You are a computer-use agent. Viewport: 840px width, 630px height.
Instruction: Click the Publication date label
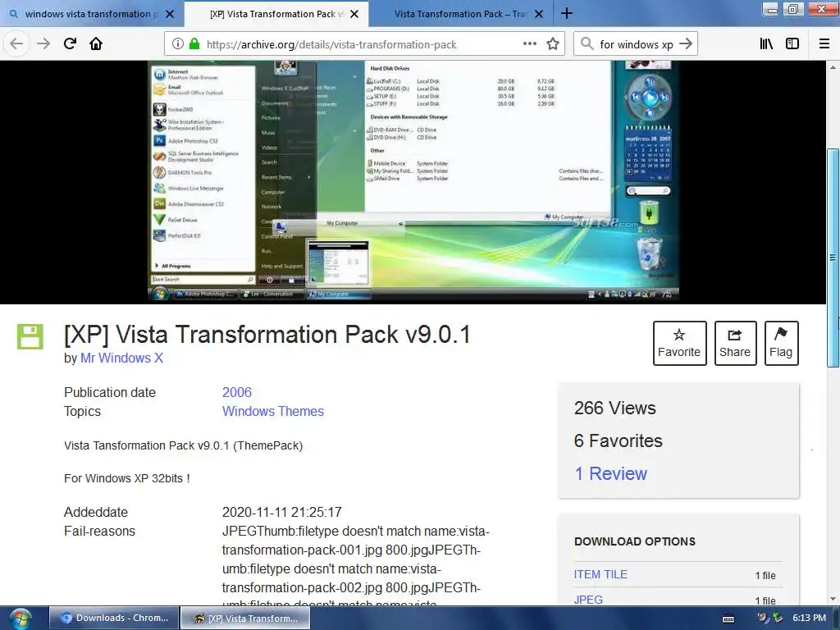tap(110, 392)
